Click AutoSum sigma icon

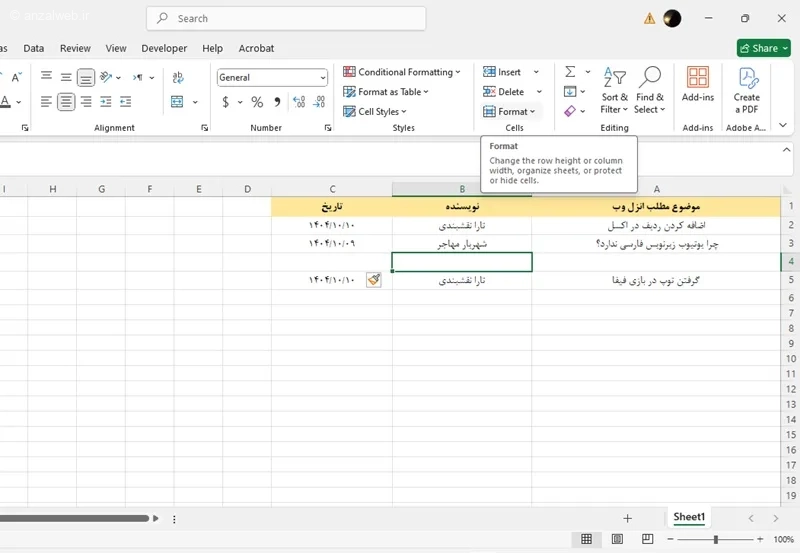[570, 72]
